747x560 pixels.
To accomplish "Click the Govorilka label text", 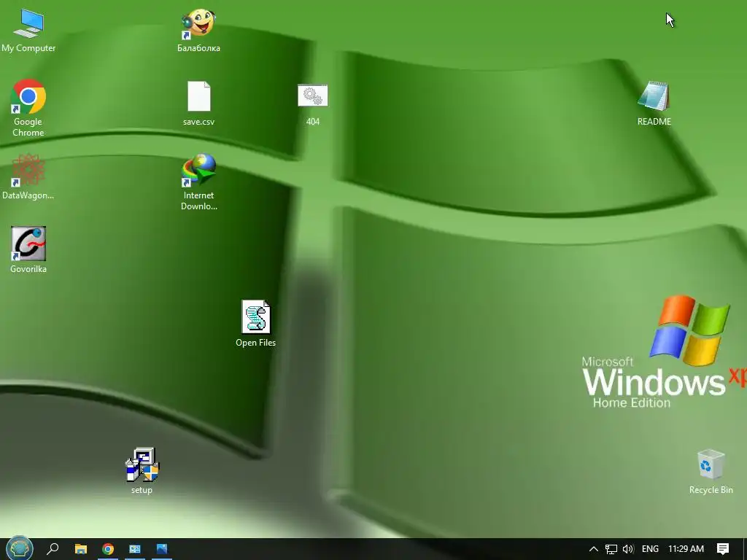I will (x=28, y=269).
